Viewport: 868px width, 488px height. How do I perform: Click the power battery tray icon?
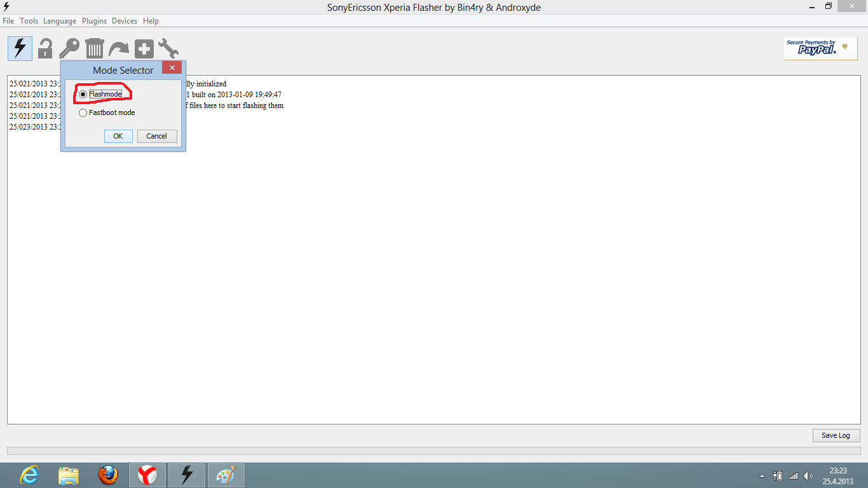[778, 475]
